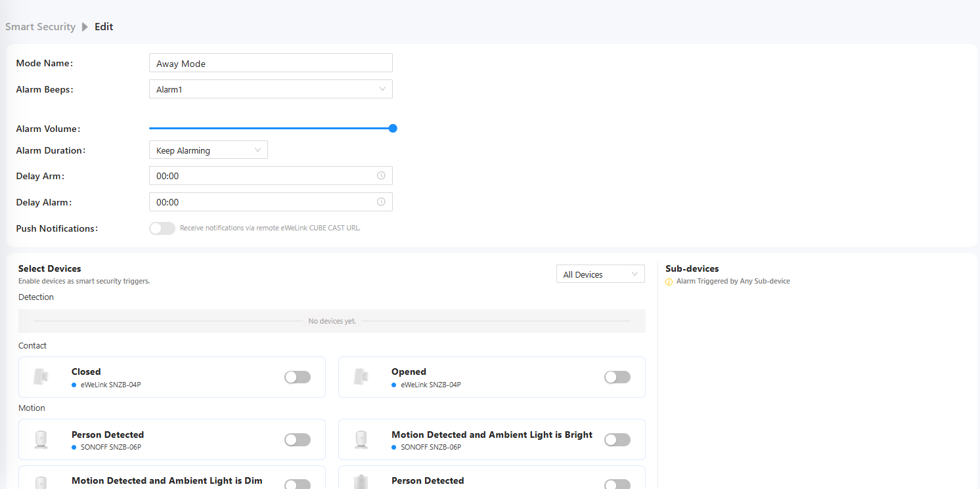Click the Delay Arm time field
980x489 pixels.
(x=263, y=176)
